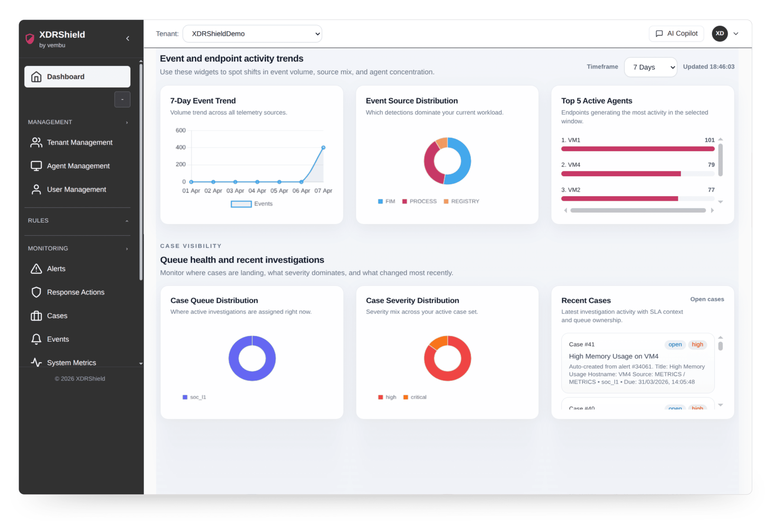Click the Tenant Management users icon

tap(36, 142)
